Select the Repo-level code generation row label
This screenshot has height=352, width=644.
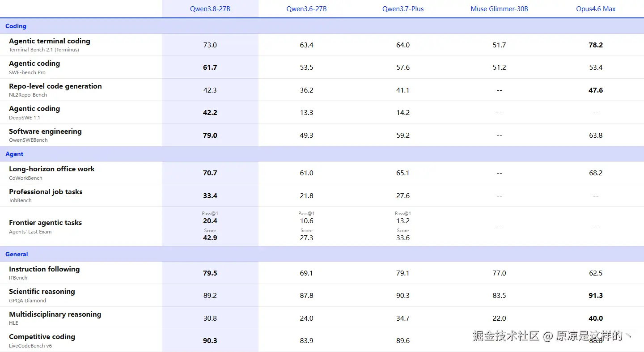tap(55, 86)
